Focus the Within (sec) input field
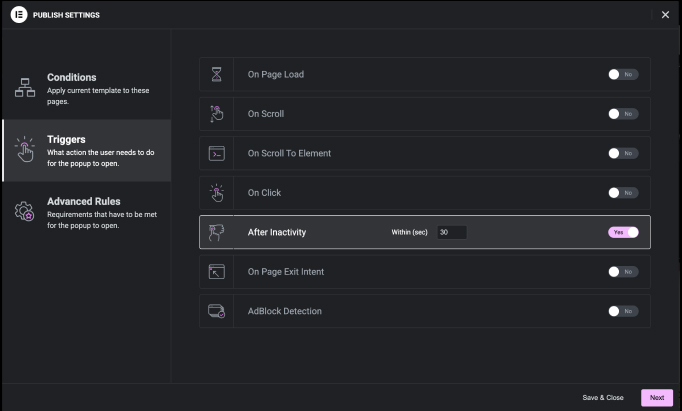This screenshot has height=411, width=682. (451, 232)
